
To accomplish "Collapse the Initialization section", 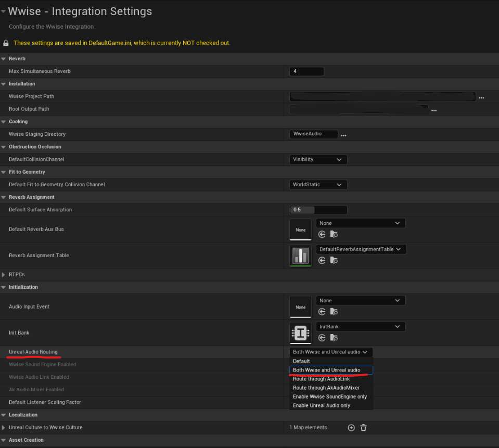I will 4,287.
